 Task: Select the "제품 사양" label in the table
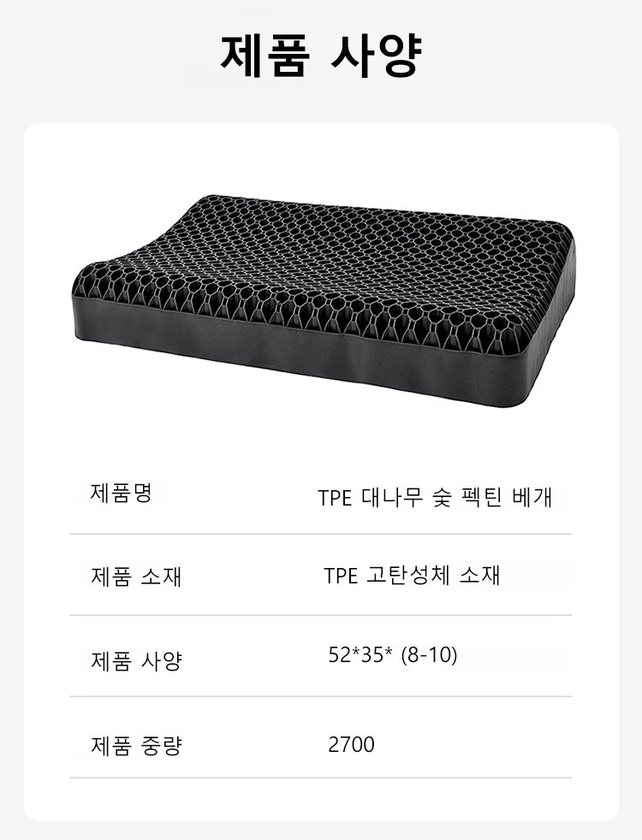pyautogui.click(x=136, y=660)
